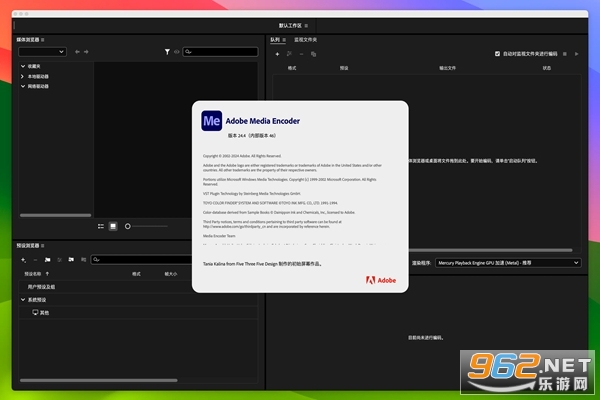This screenshot has width=600, height=400.
Task: Collapse the 系统预设 system presets group
Action: coord(23,300)
